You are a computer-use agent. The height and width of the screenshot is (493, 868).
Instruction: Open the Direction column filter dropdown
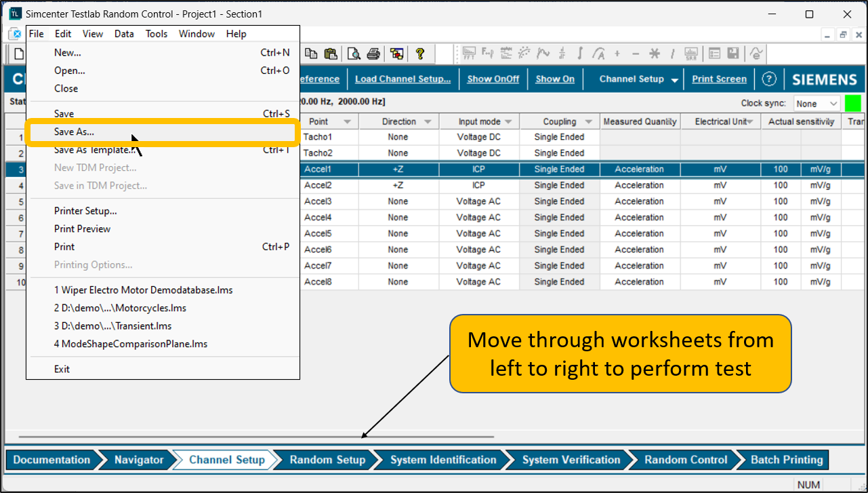pos(428,122)
